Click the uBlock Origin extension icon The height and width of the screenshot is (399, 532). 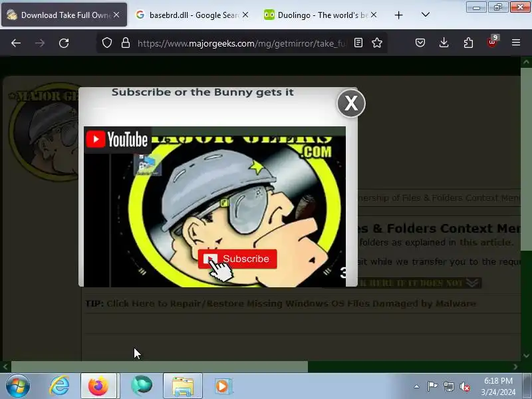point(492,42)
